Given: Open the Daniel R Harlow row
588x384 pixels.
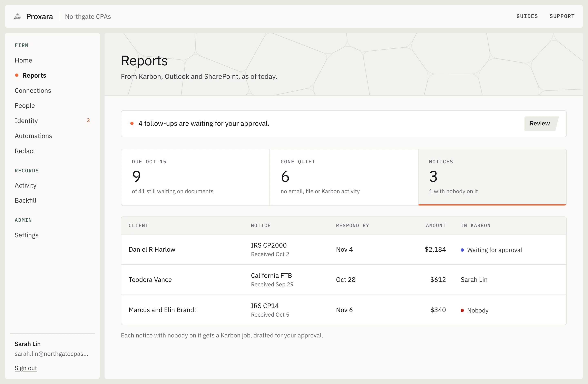Looking at the screenshot, I should coord(344,249).
